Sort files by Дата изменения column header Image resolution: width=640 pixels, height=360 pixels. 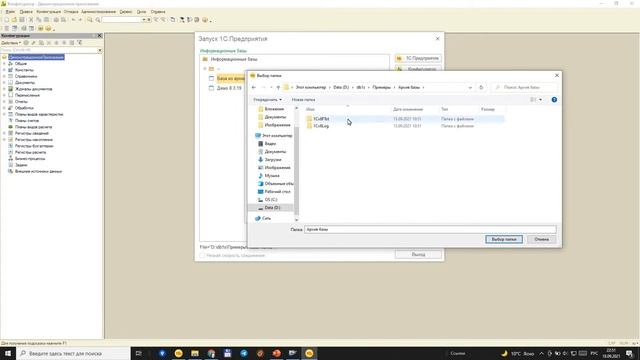408,109
